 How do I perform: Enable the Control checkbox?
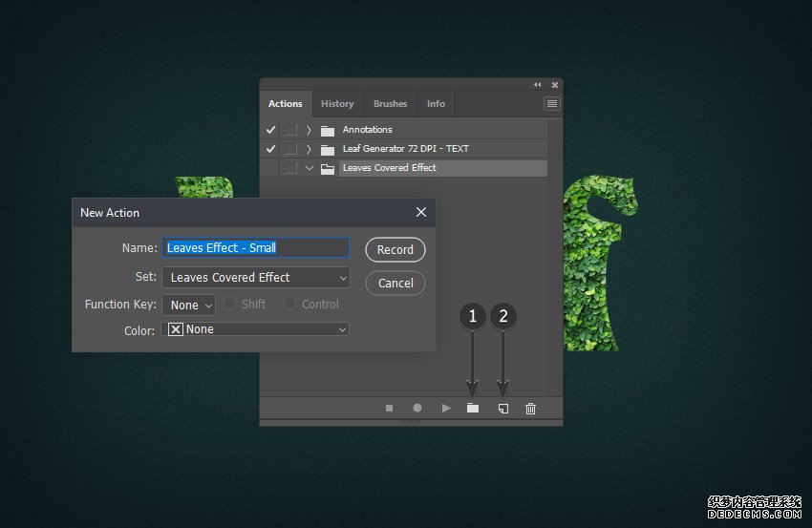[x=290, y=304]
